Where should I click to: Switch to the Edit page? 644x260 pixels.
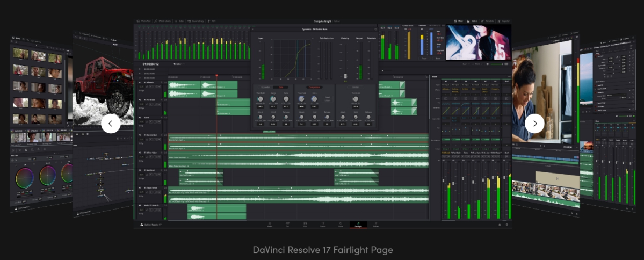pos(305,225)
